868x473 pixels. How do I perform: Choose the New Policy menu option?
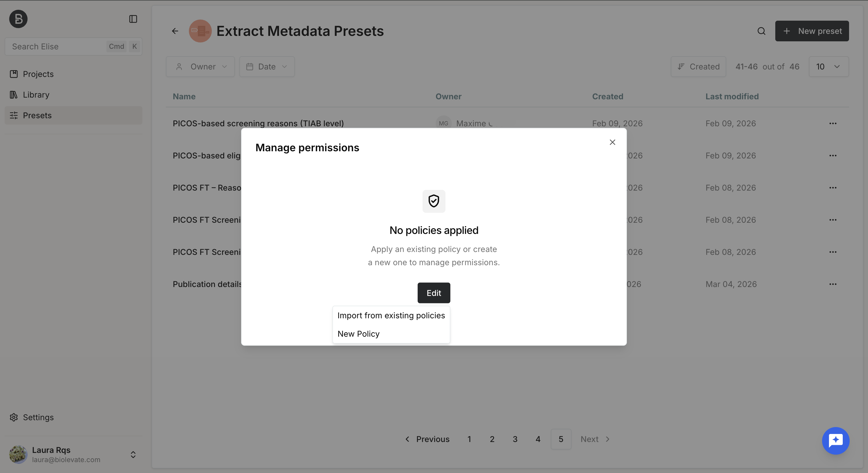coord(391,334)
